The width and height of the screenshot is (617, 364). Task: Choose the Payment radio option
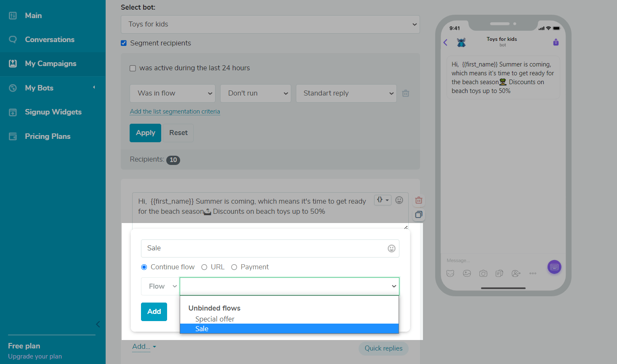point(234,267)
